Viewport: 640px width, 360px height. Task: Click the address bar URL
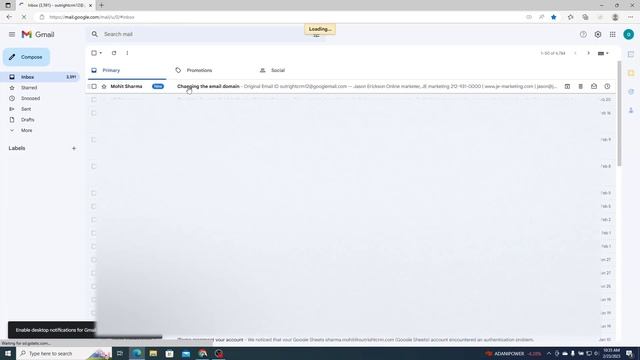click(91, 17)
